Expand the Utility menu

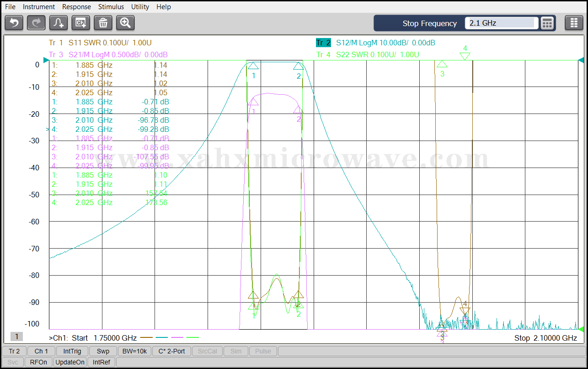(x=140, y=7)
